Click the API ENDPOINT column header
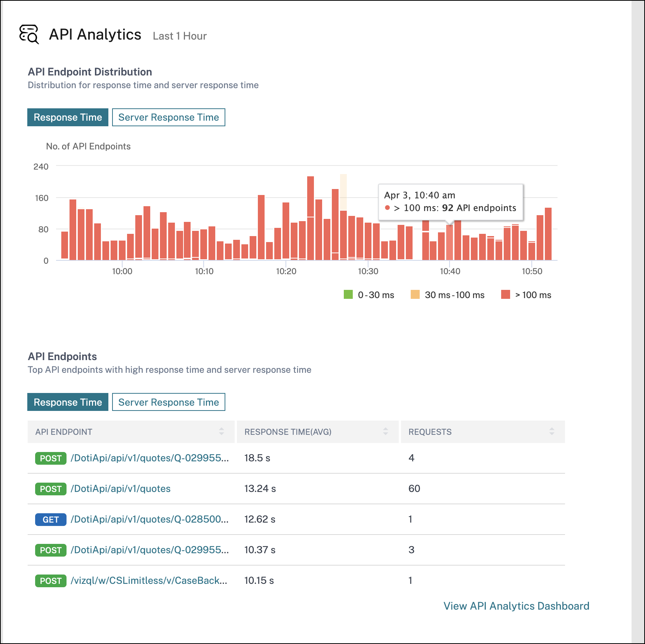The height and width of the screenshot is (644, 645). [x=131, y=432]
